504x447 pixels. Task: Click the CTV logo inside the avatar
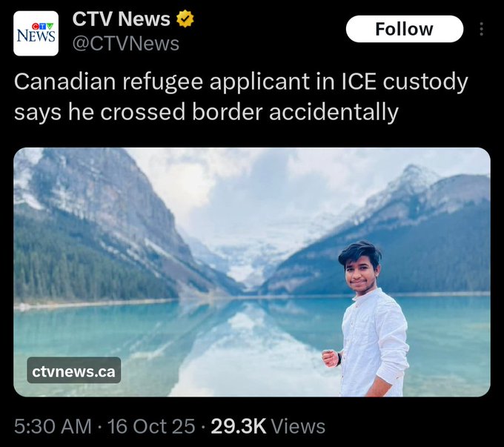pos(42,27)
